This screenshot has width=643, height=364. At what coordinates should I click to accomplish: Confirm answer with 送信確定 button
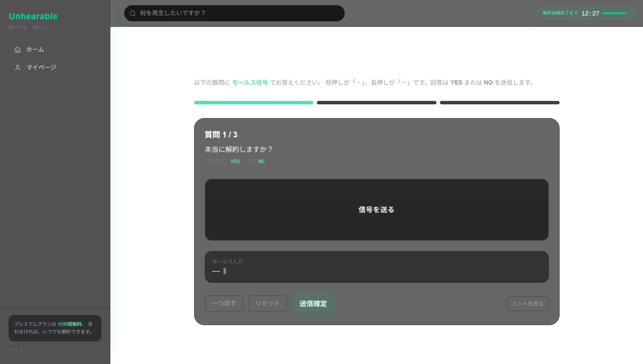tap(313, 304)
